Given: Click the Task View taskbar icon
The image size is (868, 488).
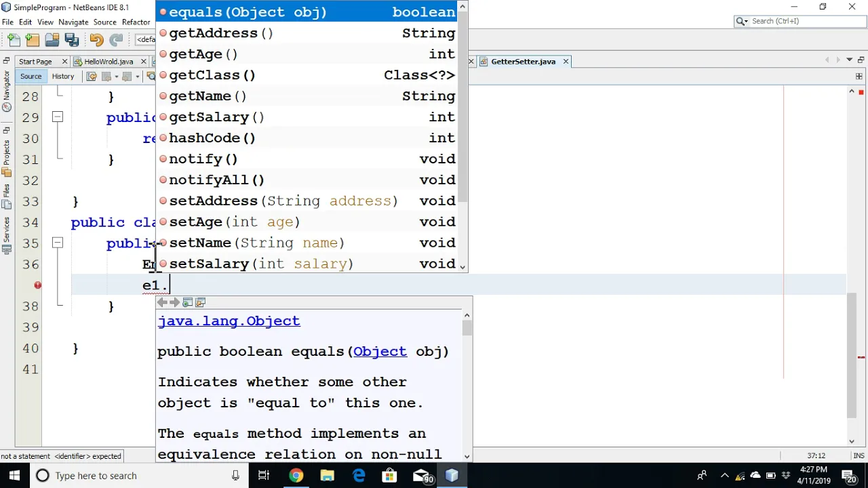Looking at the screenshot, I should click(264, 476).
